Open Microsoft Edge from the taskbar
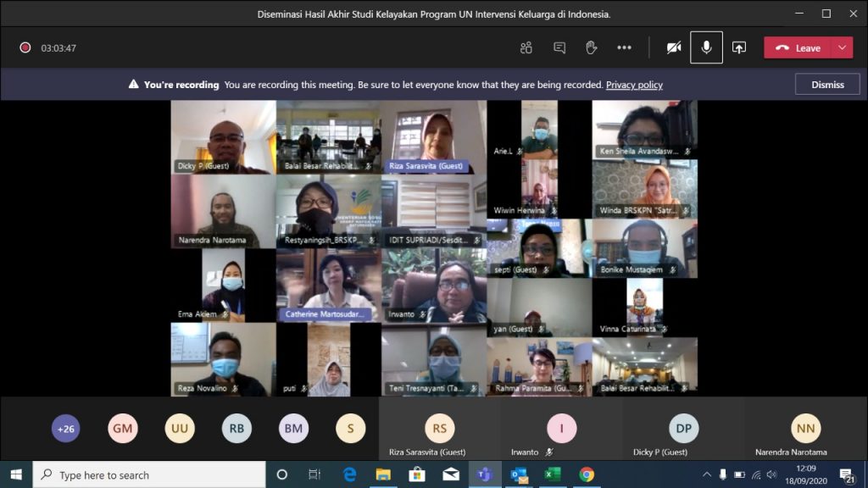This screenshot has height=488, width=868. pos(349,474)
